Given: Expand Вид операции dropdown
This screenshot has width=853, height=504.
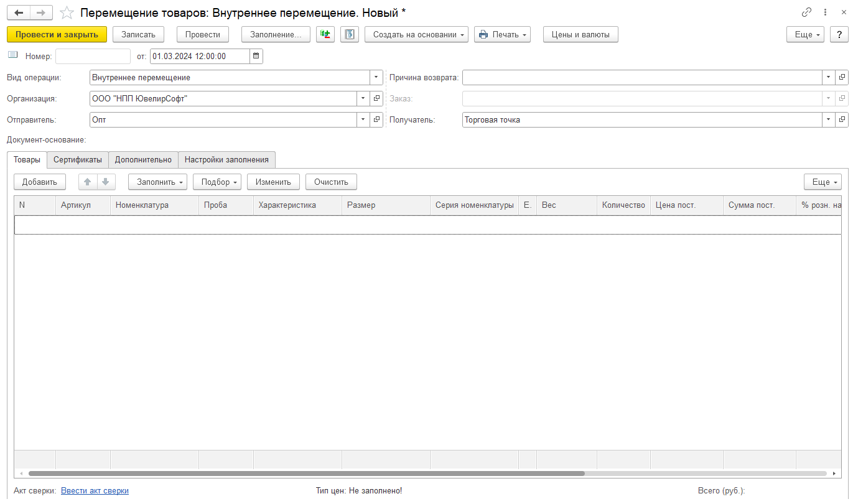Looking at the screenshot, I should tap(376, 77).
